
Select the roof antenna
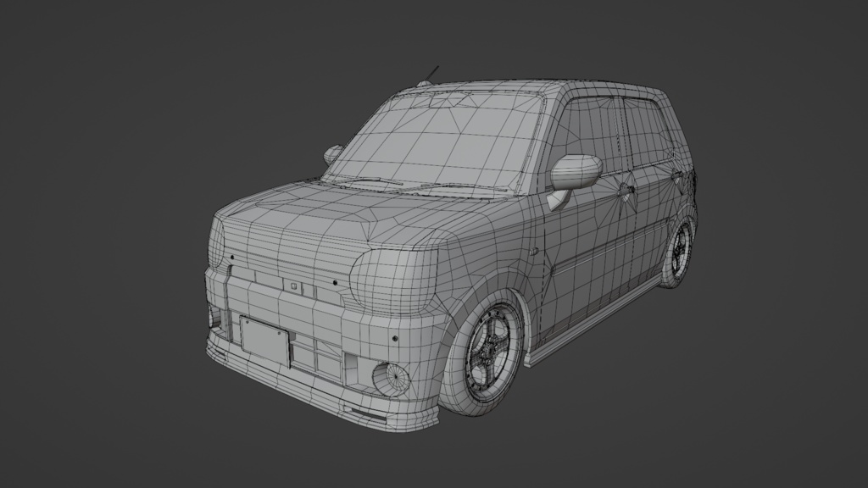(429, 77)
